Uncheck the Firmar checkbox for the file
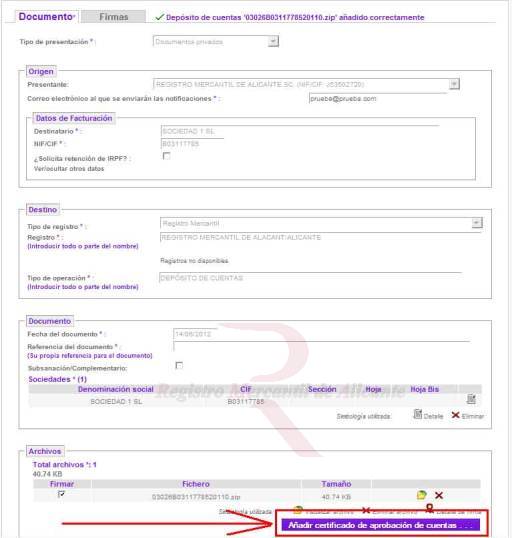Screen dimensions: 512x538 [61, 494]
